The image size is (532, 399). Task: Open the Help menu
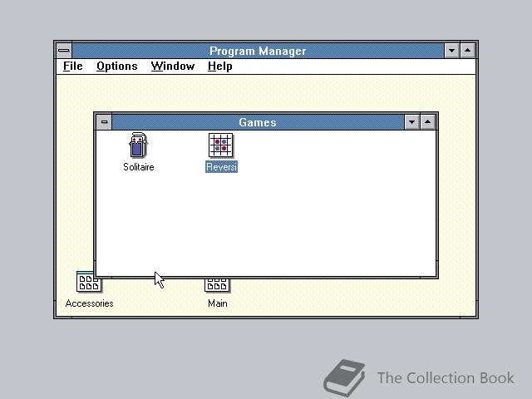(219, 66)
